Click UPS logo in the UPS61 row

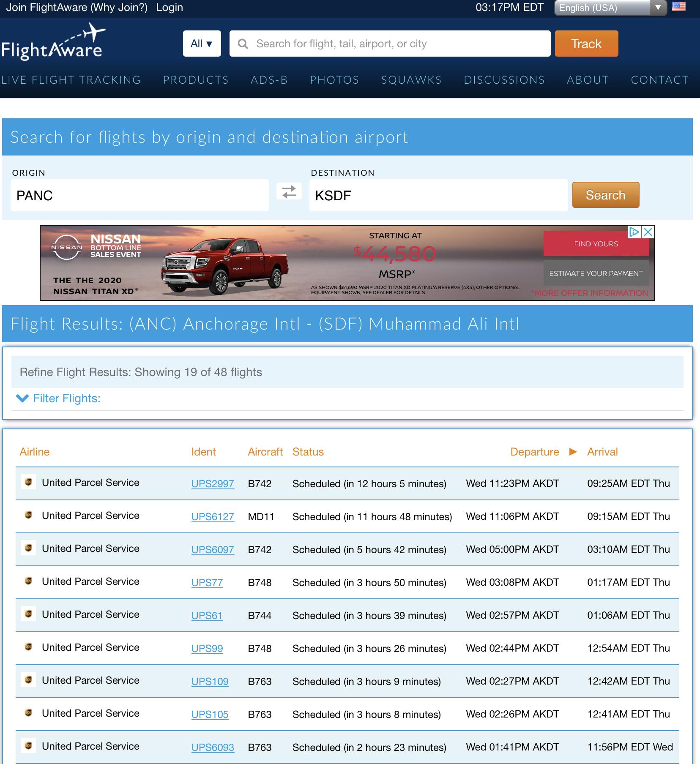[x=28, y=614]
